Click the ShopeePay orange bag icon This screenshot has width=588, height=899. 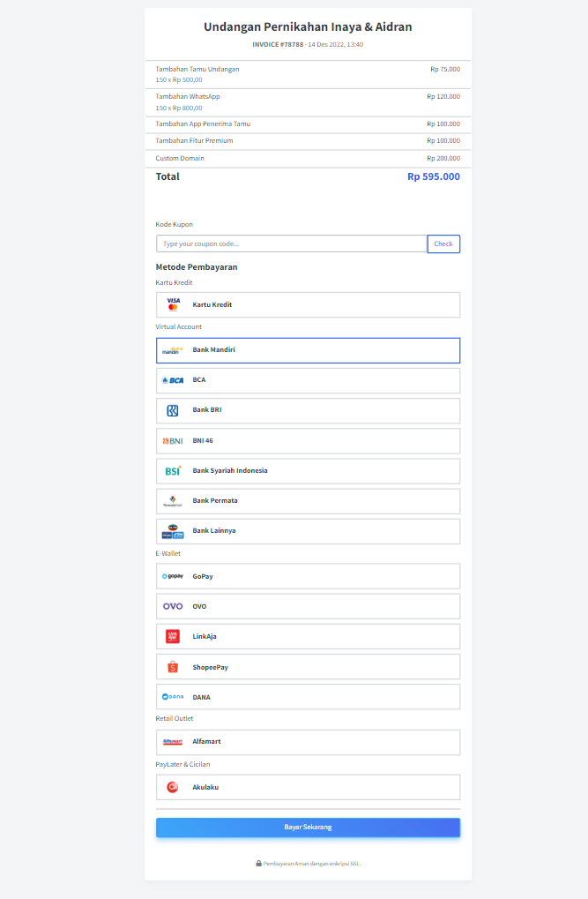point(173,667)
